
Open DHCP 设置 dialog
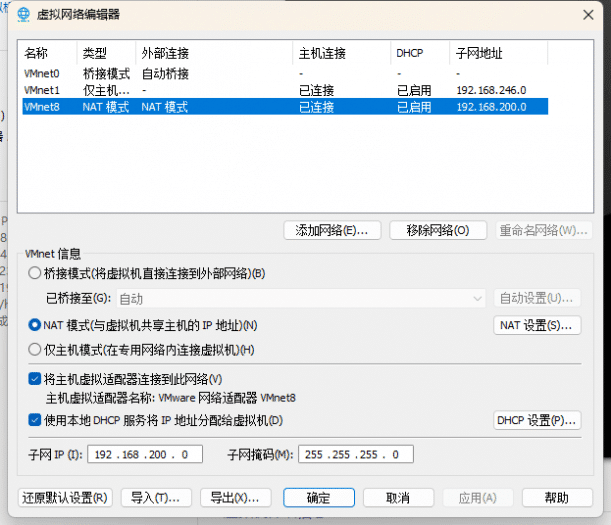(537, 420)
